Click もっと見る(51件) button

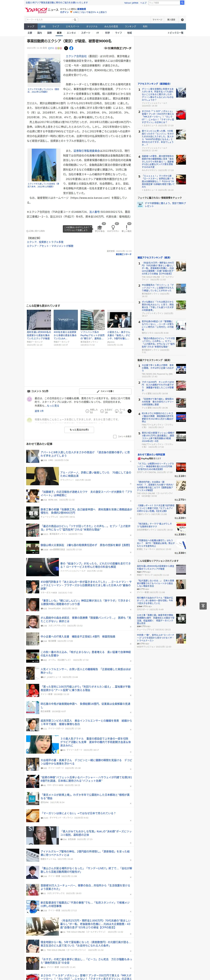click(79, 430)
